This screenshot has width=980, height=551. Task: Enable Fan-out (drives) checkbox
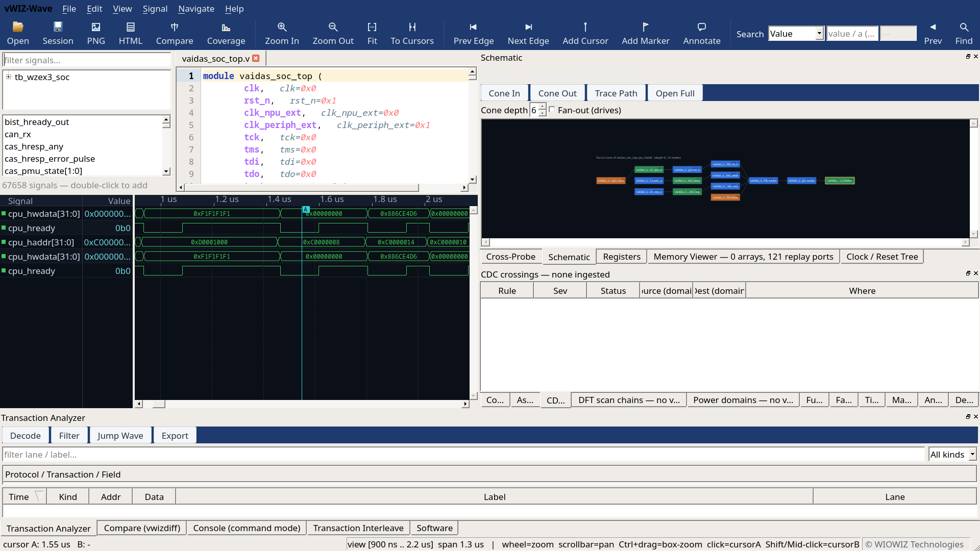552,110
